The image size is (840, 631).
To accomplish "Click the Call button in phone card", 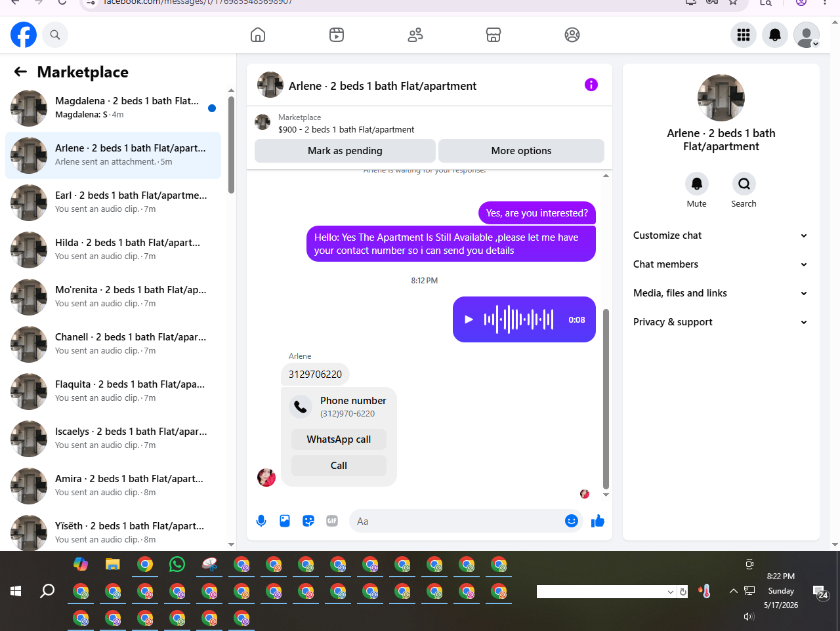I will tap(339, 466).
